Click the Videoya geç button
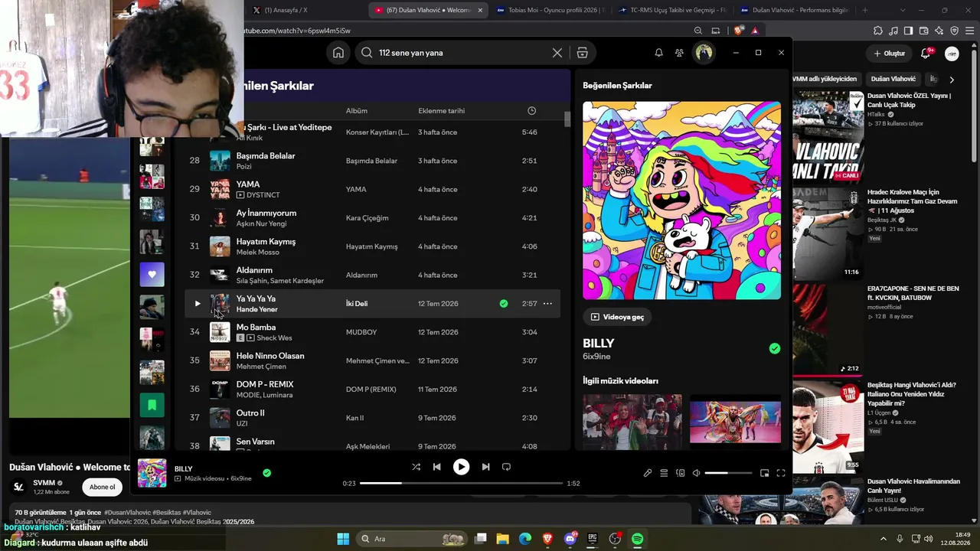This screenshot has height=551, width=980. coord(617,317)
